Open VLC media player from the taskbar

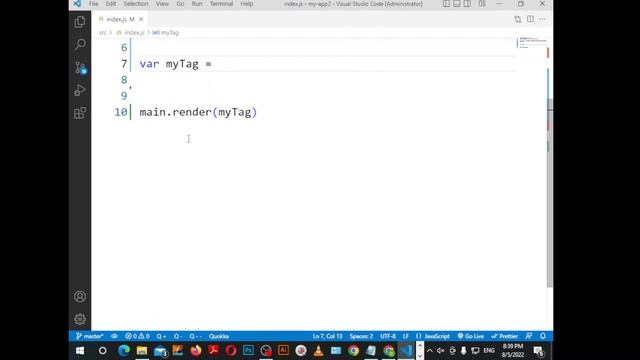[x=318, y=351]
